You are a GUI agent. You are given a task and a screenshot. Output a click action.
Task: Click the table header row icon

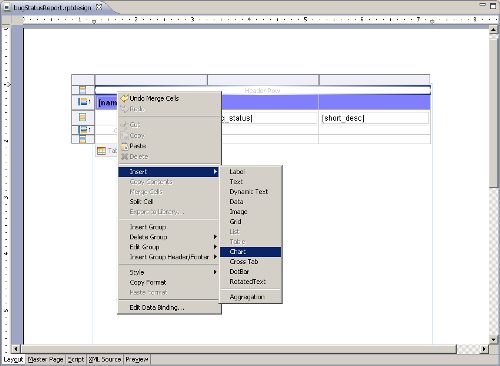[82, 90]
